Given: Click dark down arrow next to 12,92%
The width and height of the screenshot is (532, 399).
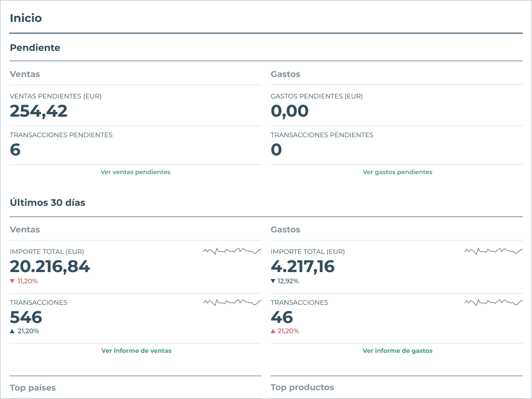Looking at the screenshot, I should click(x=273, y=281).
